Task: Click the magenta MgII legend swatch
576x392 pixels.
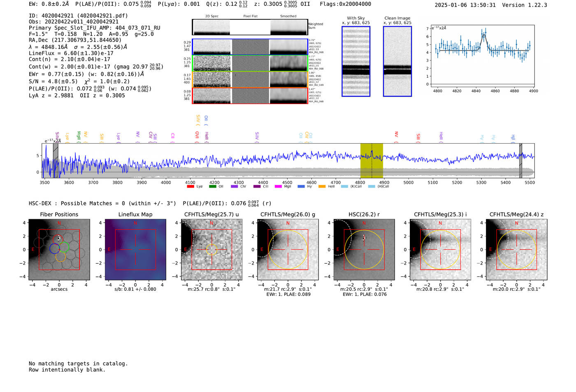Action: coord(278,187)
